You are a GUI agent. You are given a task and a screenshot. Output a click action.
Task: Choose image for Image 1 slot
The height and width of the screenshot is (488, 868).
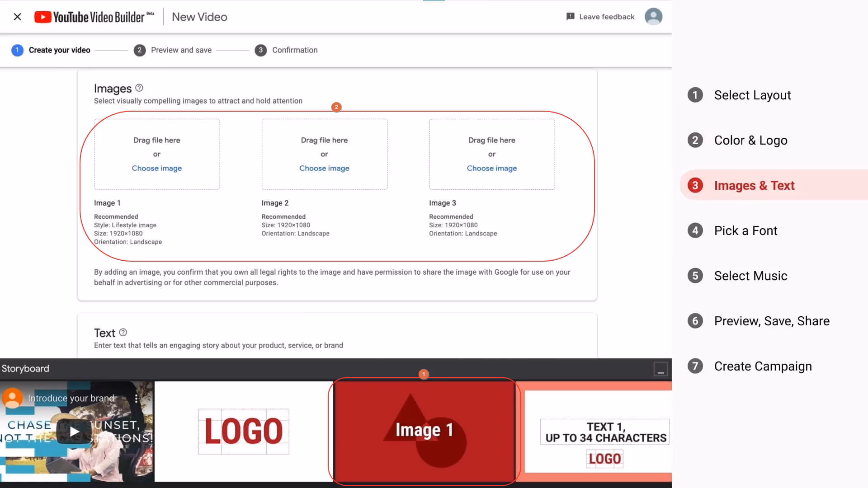click(156, 168)
